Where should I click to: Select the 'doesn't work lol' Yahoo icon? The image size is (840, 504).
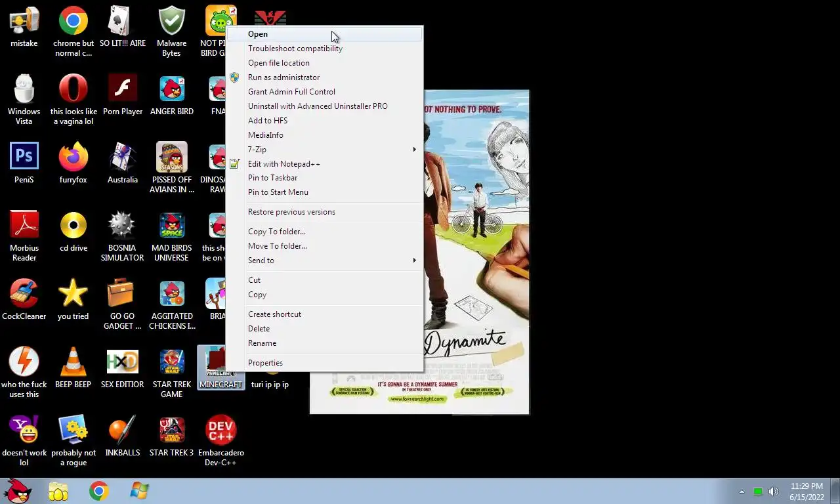coord(24,441)
